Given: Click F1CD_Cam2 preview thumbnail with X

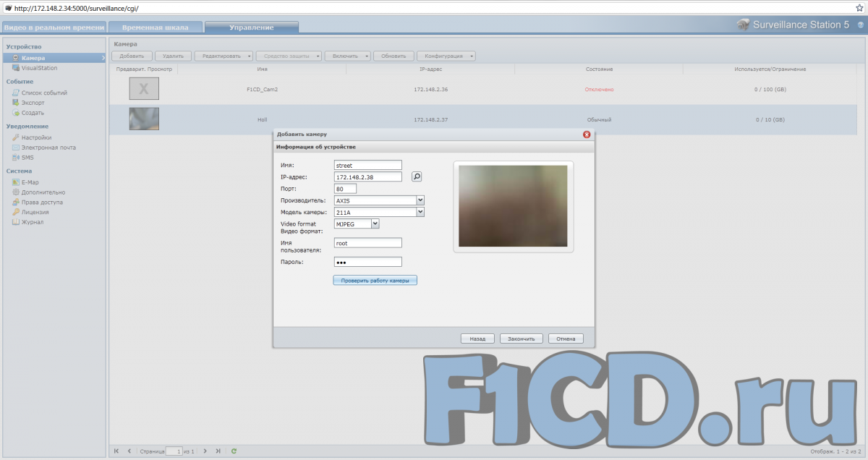Looking at the screenshot, I should tap(144, 89).
